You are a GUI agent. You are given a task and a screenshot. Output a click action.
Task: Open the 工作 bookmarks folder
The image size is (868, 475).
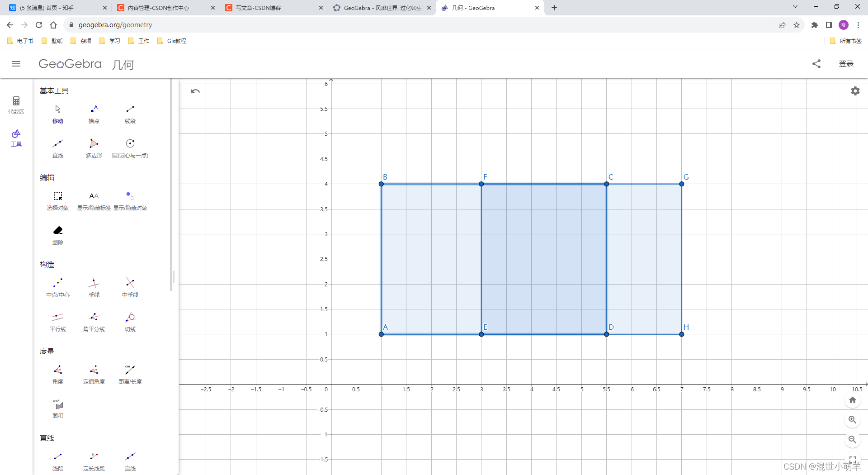coord(139,41)
